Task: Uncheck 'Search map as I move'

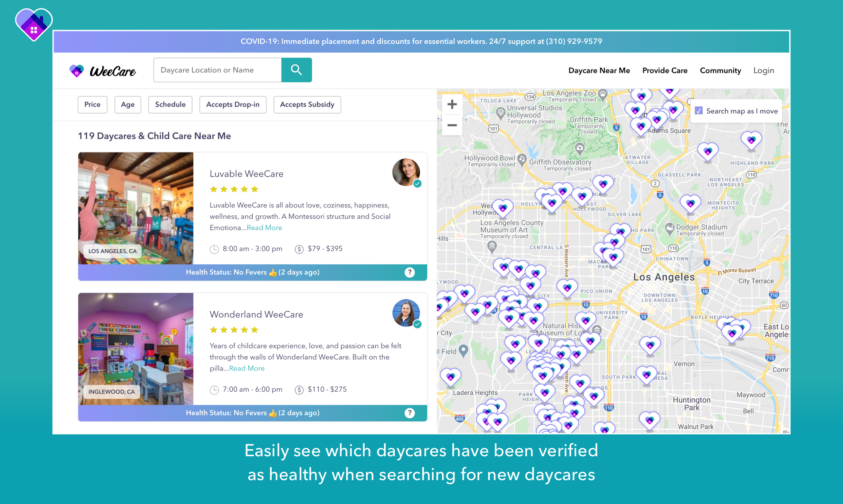Action: click(x=698, y=111)
